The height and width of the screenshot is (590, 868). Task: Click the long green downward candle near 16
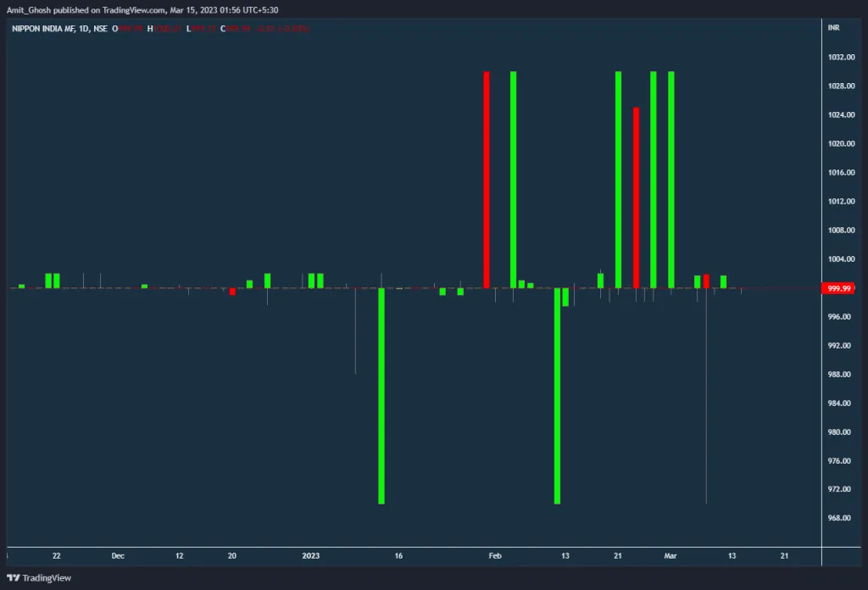click(x=381, y=396)
